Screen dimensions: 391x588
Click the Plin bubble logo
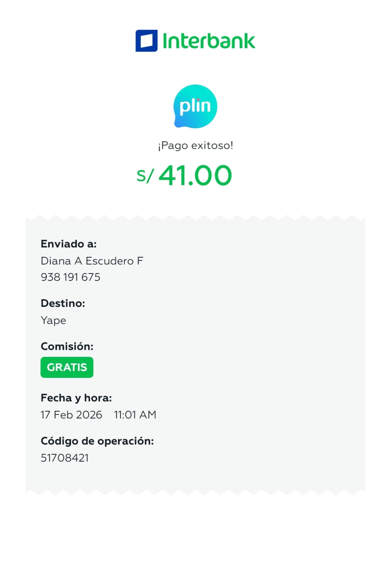point(195,106)
